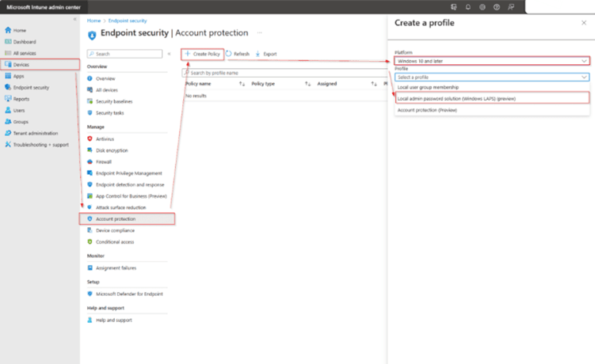Collapse the left navigation sidebar chevron

[74, 19]
